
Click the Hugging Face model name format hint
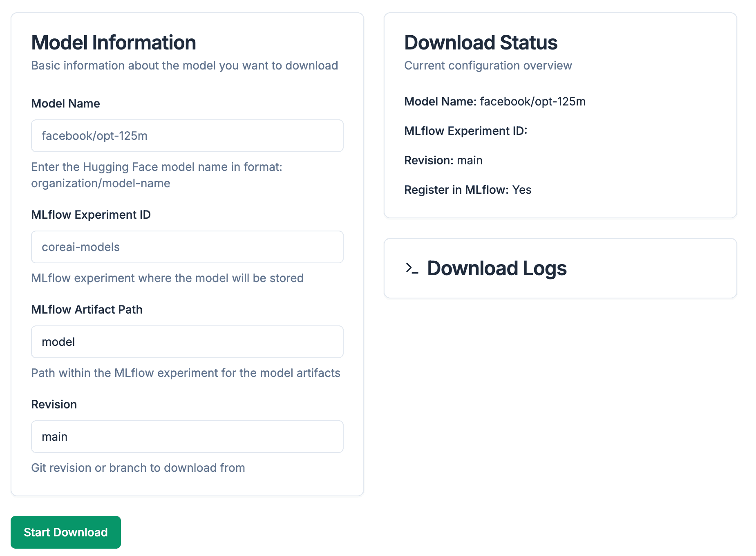(157, 175)
